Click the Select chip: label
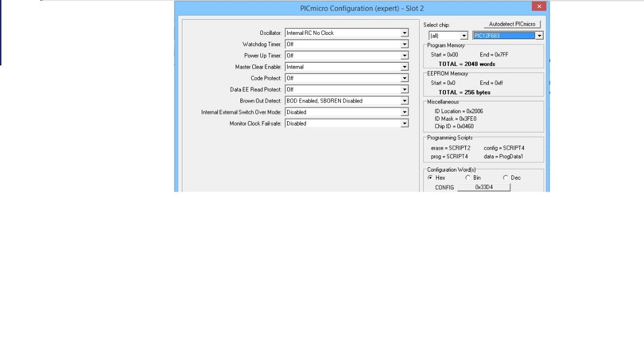The image size is (644, 362). pos(436,25)
